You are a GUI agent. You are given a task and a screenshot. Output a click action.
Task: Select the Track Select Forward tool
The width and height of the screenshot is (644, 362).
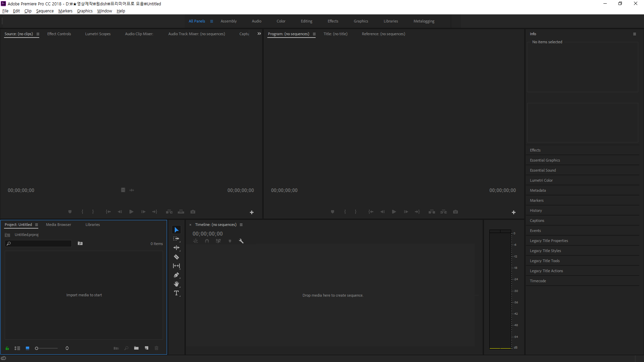(x=176, y=239)
